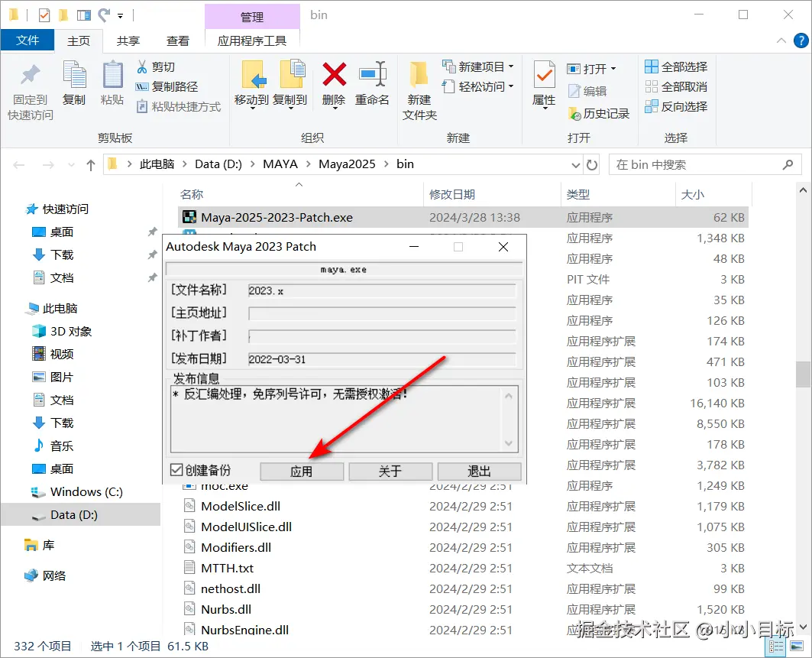Select the Manage contextual tab
The width and height of the screenshot is (812, 658).
click(252, 17)
